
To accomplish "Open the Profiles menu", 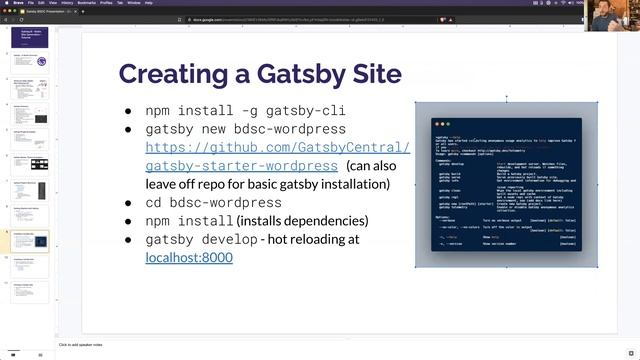I will click(x=106, y=2).
